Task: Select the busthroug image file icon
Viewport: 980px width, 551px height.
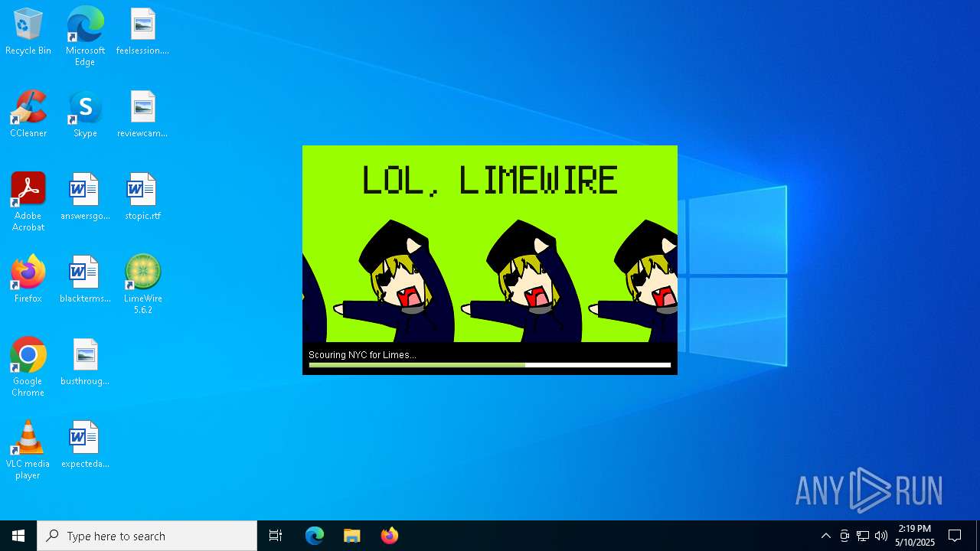Action: (x=85, y=363)
